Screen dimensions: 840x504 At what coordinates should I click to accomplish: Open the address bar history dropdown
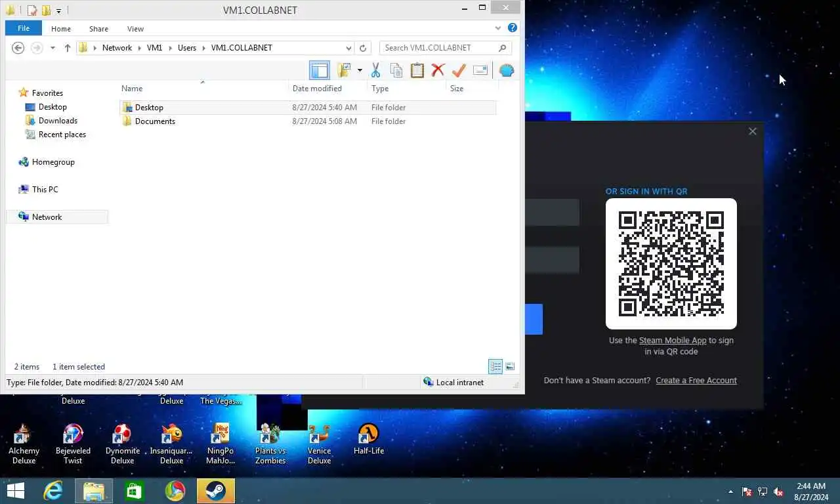tap(348, 48)
